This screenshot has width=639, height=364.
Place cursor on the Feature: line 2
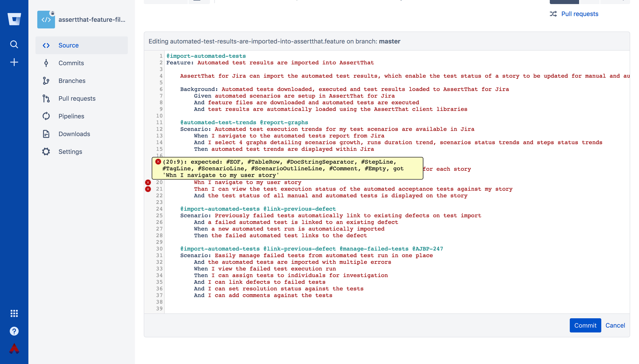pyautogui.click(x=270, y=63)
